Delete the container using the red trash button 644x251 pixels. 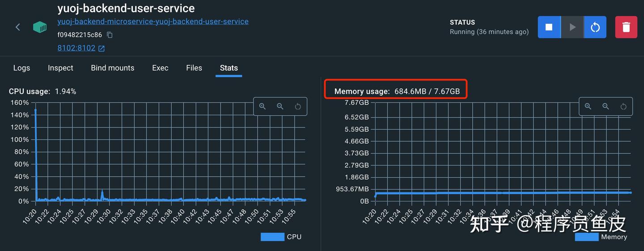(626, 27)
